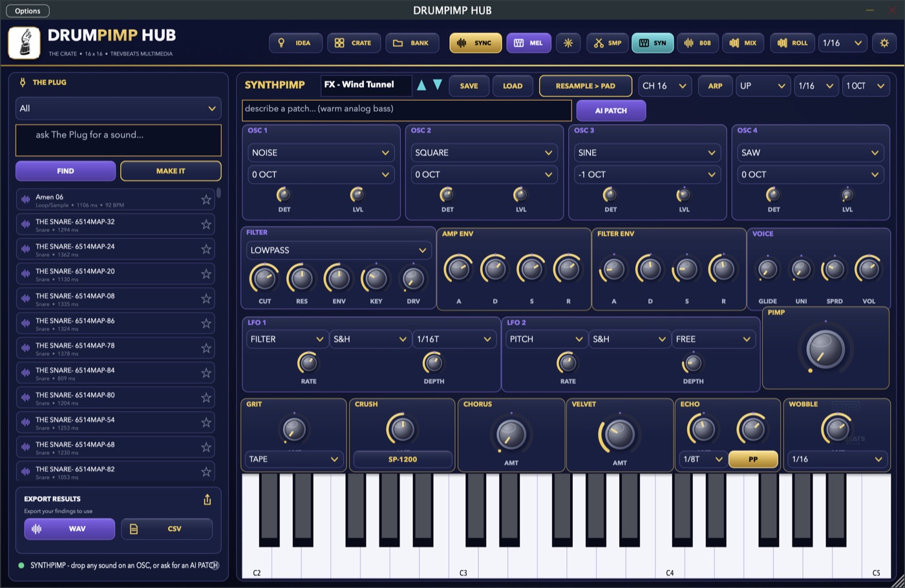Toggle the ARP arpeggiator on
Viewport: 905px width, 588px height.
point(715,86)
